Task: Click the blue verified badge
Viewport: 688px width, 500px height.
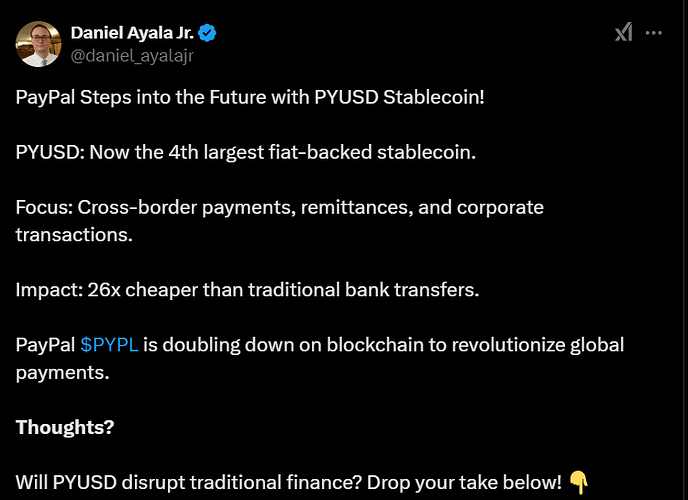Action: tap(207, 33)
